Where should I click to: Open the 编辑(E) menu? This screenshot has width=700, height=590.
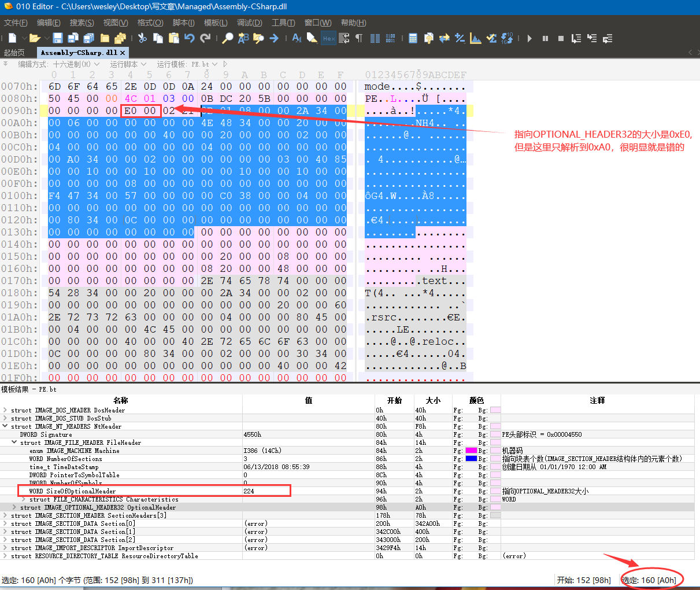coord(49,23)
